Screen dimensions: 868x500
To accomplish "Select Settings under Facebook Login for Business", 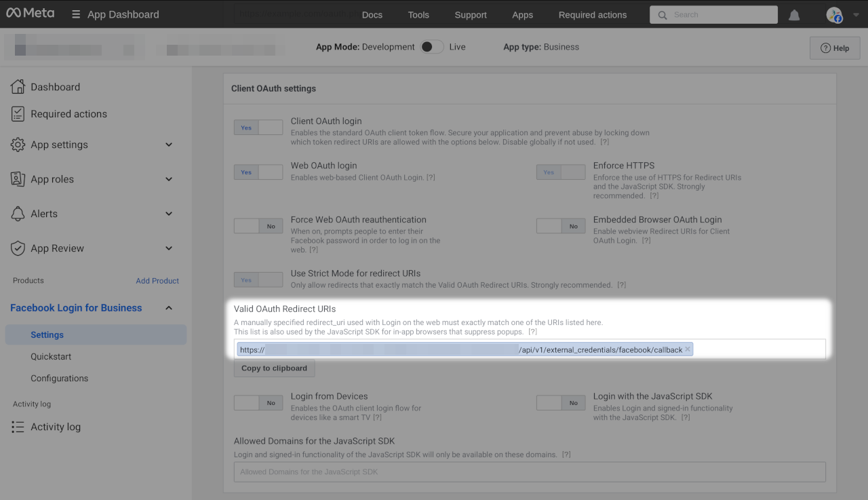I will coord(96,334).
